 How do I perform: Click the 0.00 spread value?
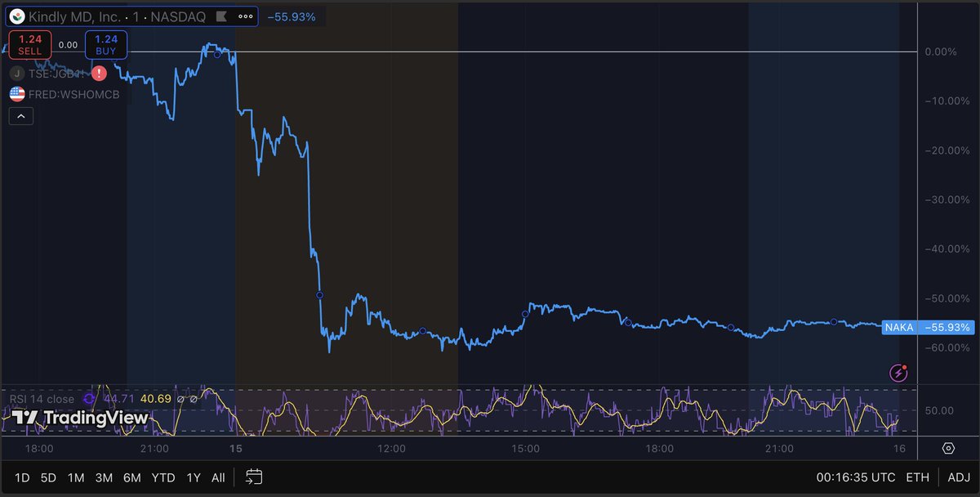point(68,45)
